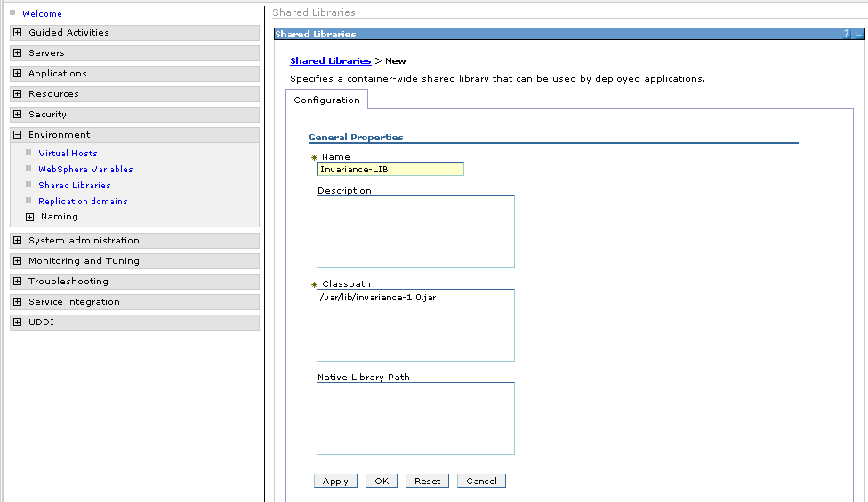Open the Virtual Hosts link
The width and height of the screenshot is (868, 502).
pos(68,154)
